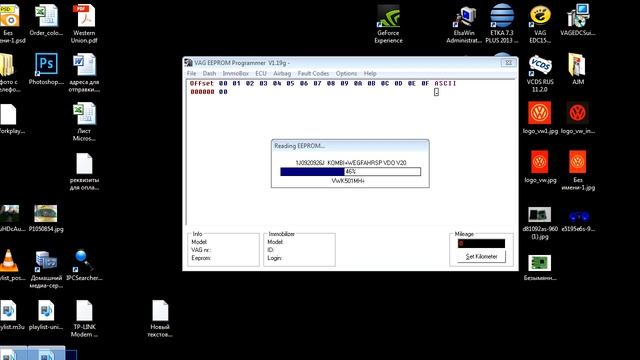640x360 pixels.
Task: Open the Airbag menu
Action: click(x=282, y=73)
